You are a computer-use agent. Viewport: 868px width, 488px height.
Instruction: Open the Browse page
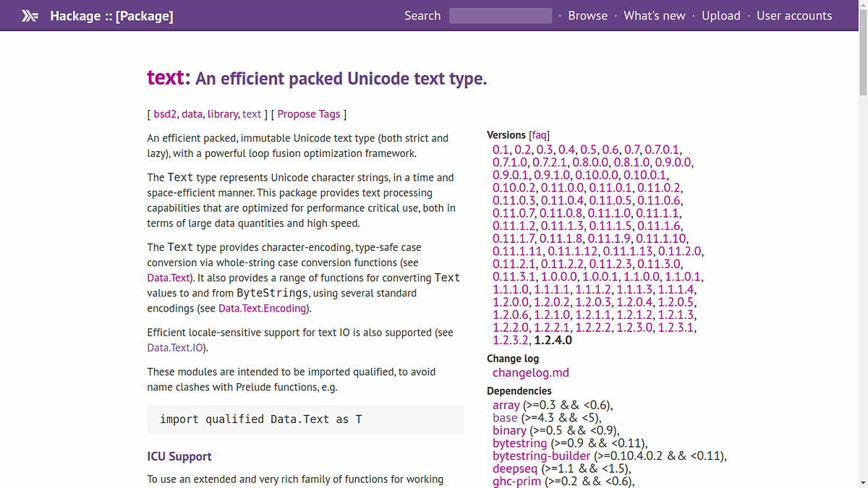(587, 15)
